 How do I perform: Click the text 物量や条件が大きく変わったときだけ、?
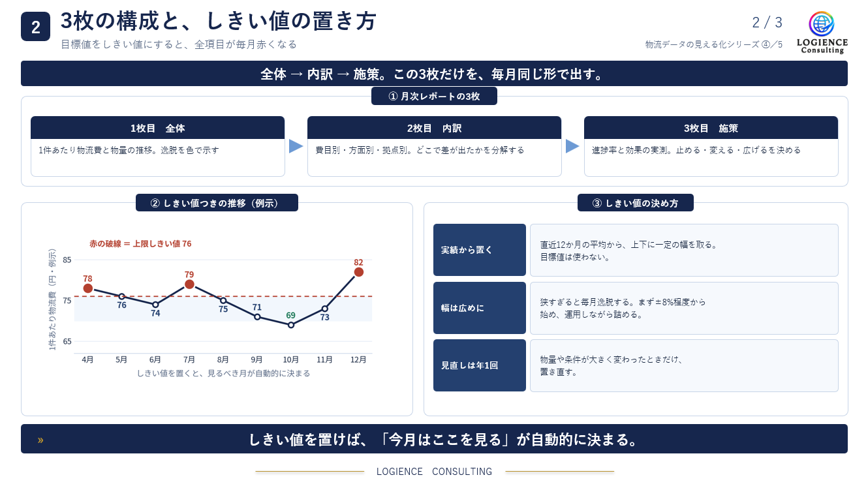(x=612, y=359)
